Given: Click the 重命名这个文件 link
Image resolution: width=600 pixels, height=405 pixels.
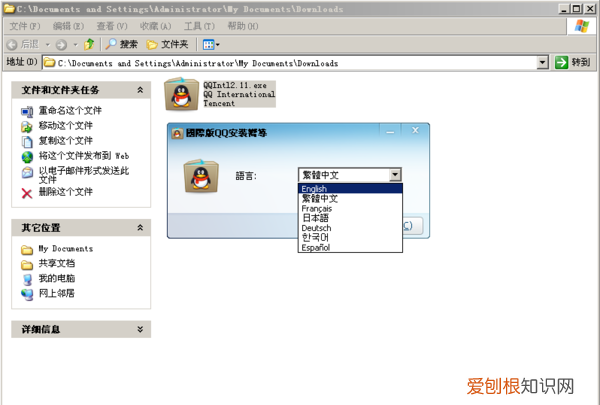Looking at the screenshot, I should pos(70,111).
